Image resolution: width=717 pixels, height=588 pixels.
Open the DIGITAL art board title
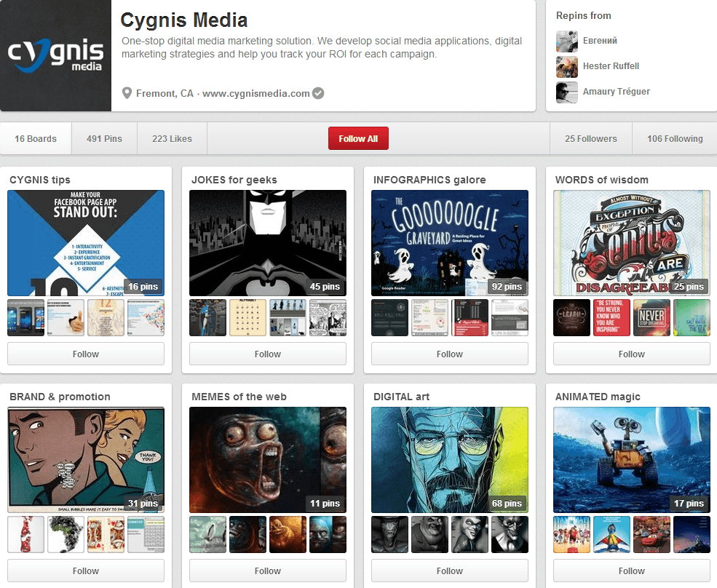(x=402, y=397)
